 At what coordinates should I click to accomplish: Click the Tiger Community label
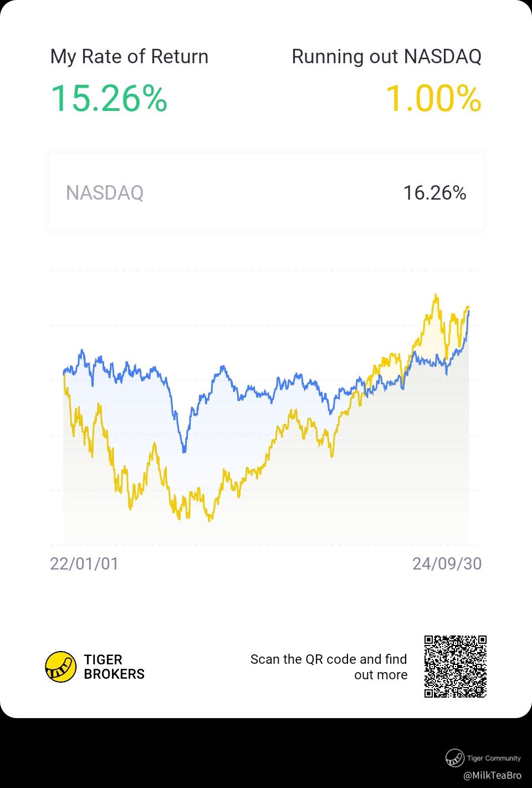pyautogui.click(x=494, y=758)
